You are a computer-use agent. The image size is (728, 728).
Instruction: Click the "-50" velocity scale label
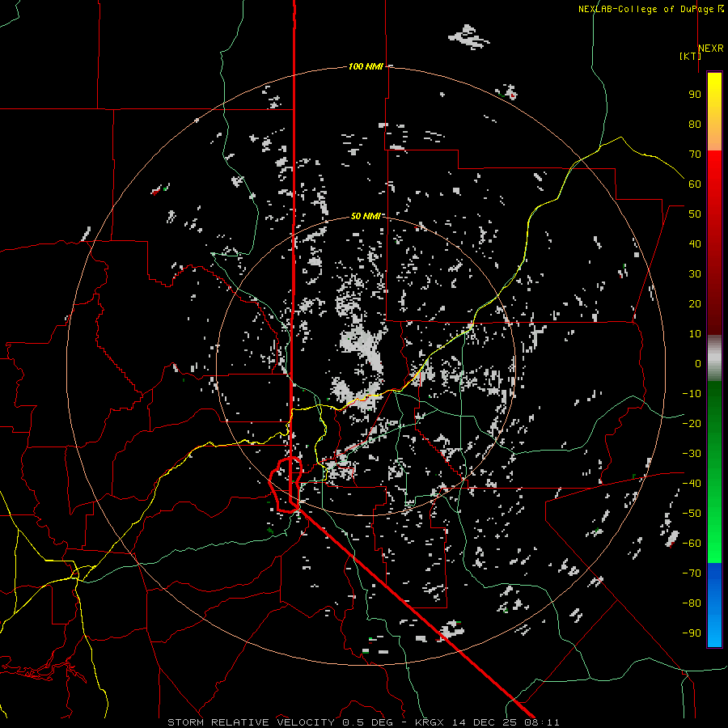[x=692, y=514]
